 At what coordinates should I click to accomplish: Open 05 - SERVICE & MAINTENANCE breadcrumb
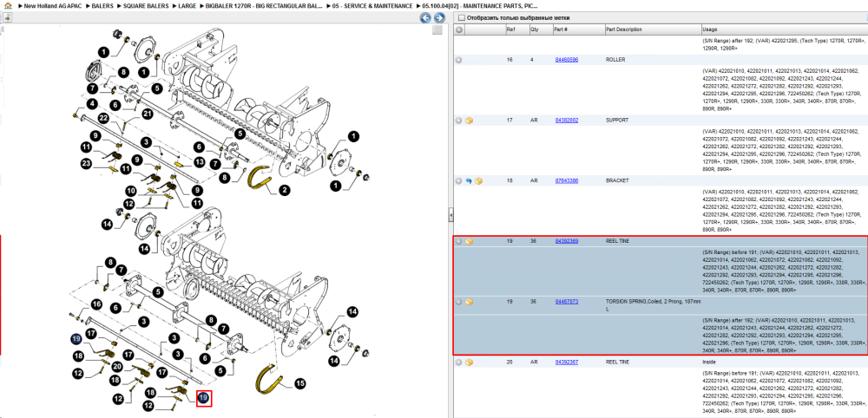click(x=372, y=5)
